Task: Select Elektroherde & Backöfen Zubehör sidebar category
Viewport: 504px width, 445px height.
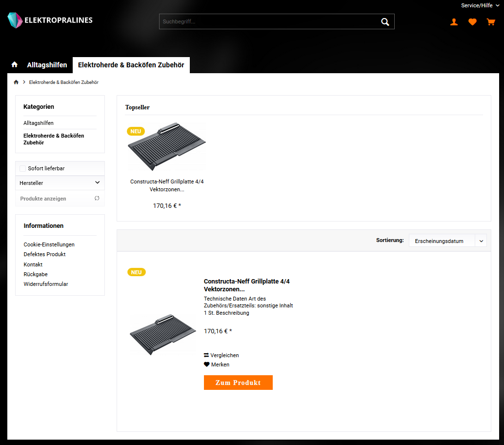Action: coord(54,139)
